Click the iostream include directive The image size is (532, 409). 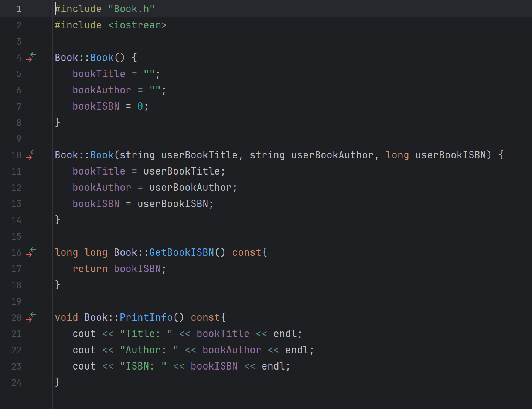tap(111, 25)
